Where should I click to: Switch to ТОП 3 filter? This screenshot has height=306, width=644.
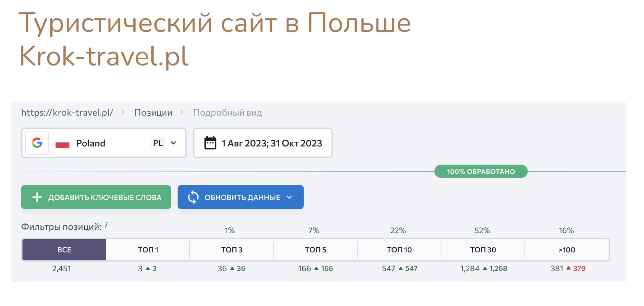click(232, 250)
